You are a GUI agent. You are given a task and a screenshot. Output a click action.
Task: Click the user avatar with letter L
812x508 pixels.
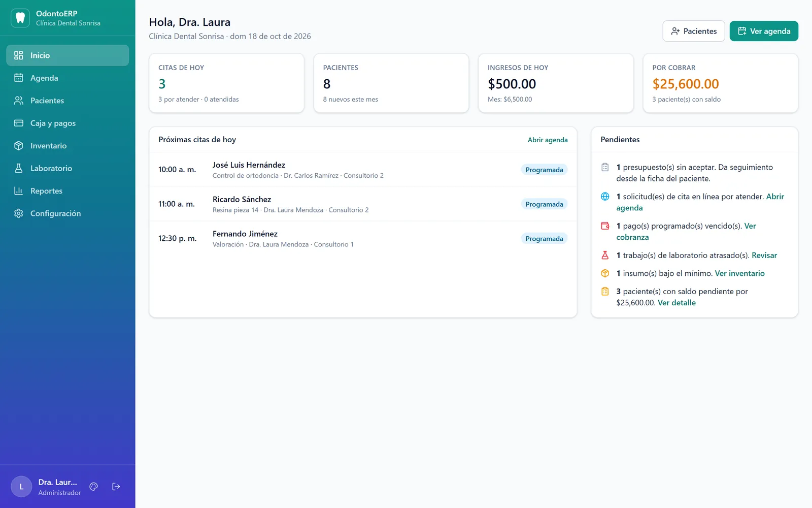(21, 487)
